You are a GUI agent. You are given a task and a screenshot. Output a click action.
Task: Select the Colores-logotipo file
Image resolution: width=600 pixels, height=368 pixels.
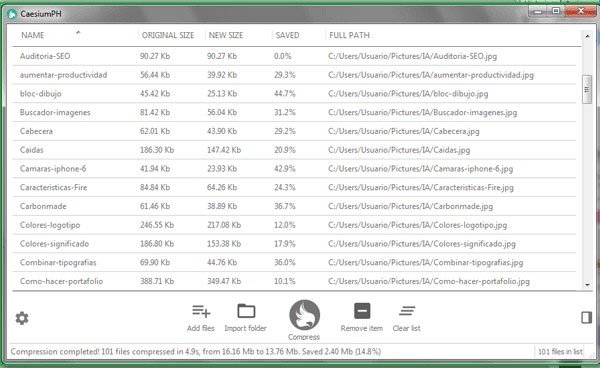[x=294, y=225]
